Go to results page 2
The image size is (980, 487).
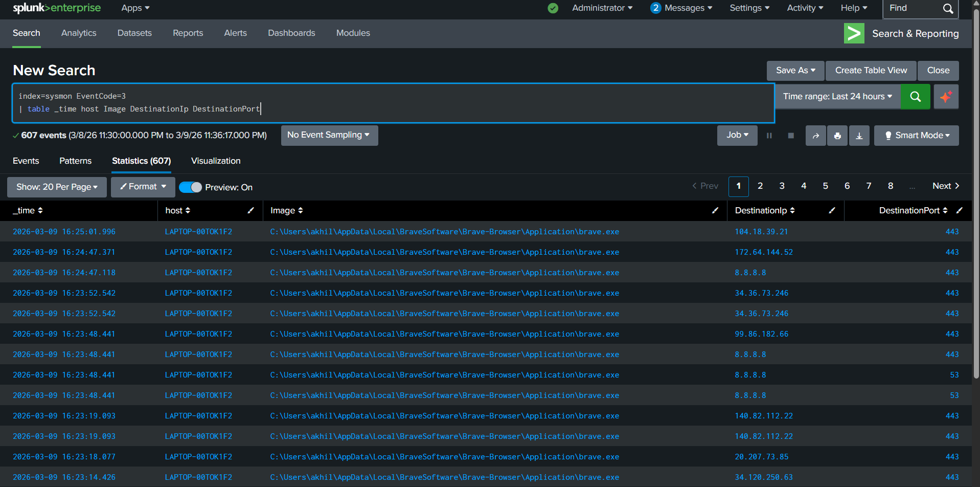760,186
